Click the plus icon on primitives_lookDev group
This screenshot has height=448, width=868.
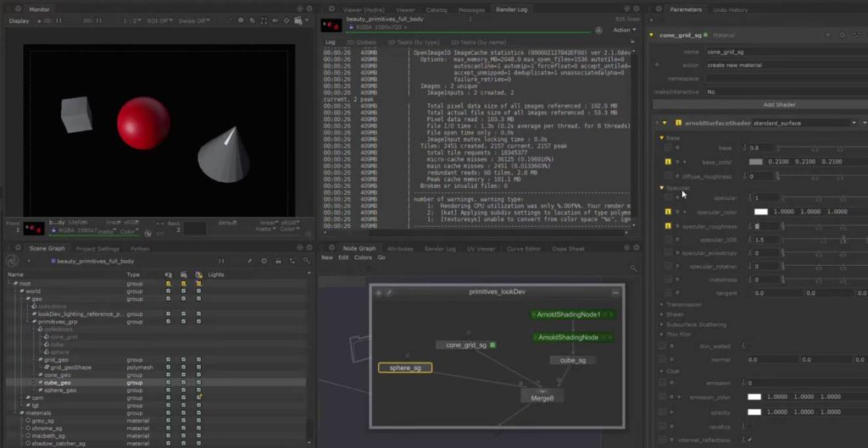(x=379, y=292)
